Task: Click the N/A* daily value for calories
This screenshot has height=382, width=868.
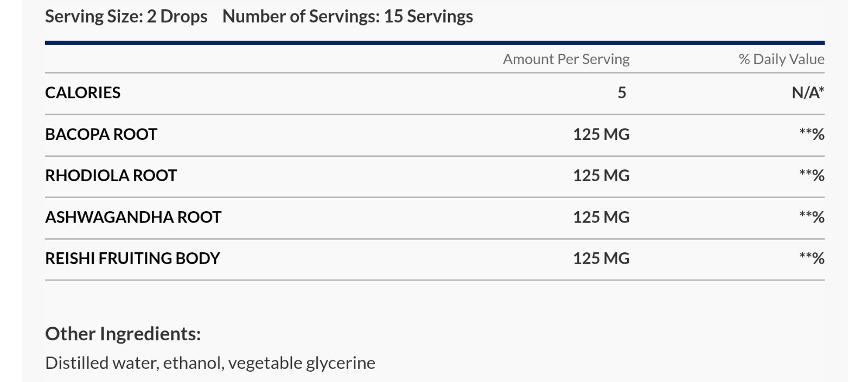Action: 808,93
